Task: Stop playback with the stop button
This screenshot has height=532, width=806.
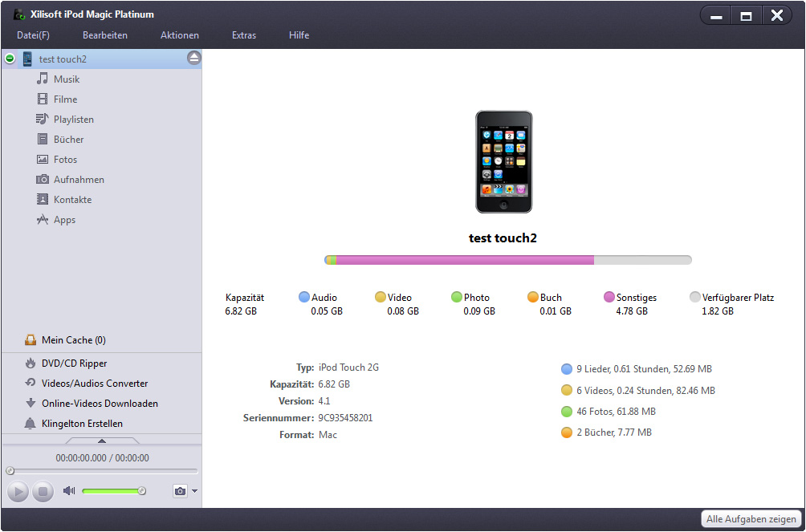Action: [43, 492]
